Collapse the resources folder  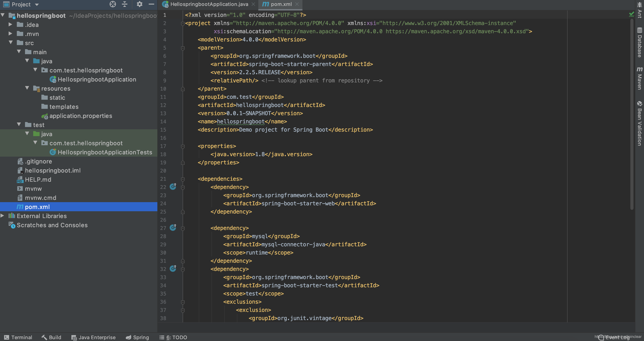[27, 88]
